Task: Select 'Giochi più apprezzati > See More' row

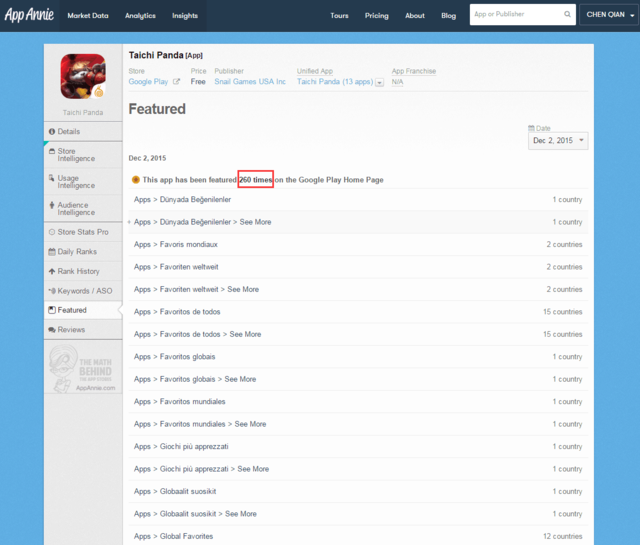Action: point(358,469)
